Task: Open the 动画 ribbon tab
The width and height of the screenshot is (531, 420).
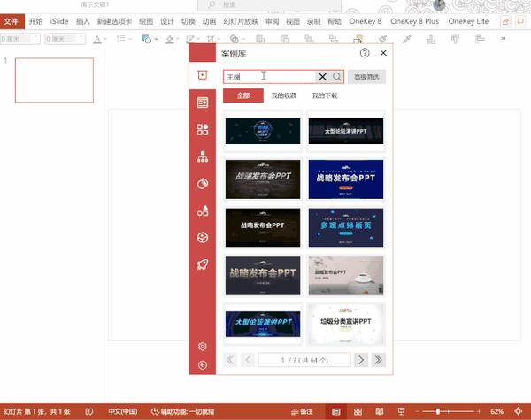Action: [209, 21]
